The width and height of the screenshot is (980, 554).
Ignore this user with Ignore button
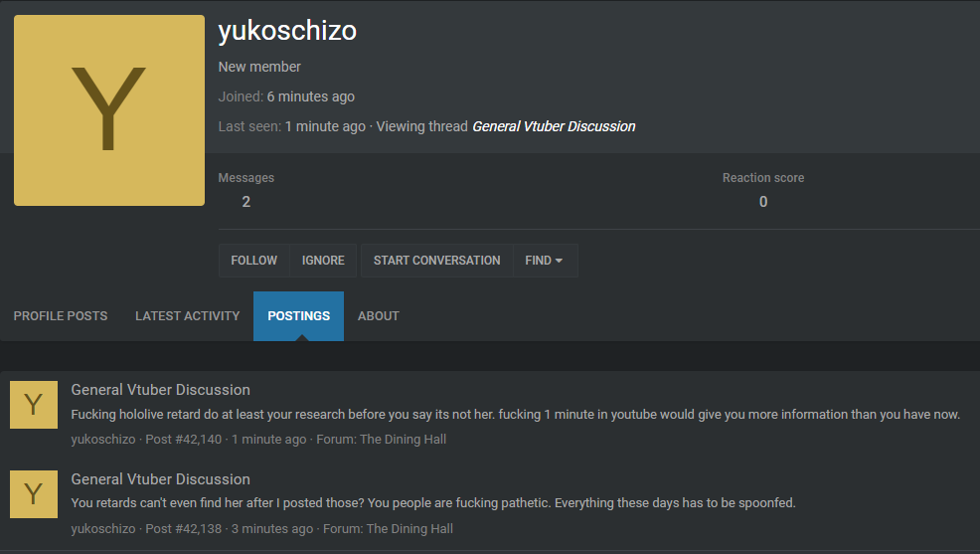323,261
